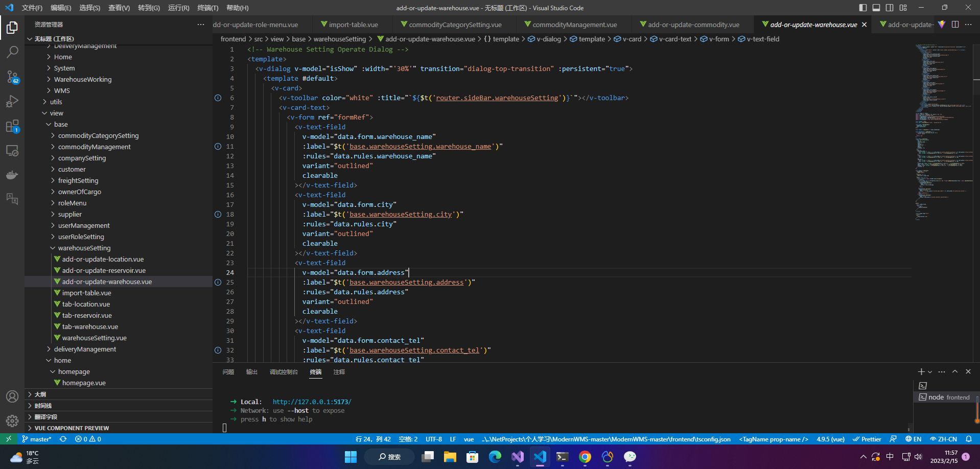
Task: Click the code minimap overview
Action: coord(943,133)
